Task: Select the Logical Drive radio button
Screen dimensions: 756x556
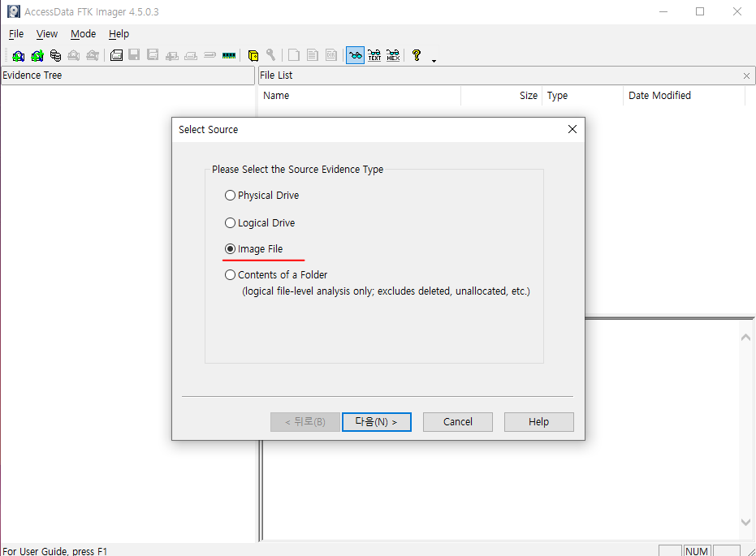Action: [230, 222]
